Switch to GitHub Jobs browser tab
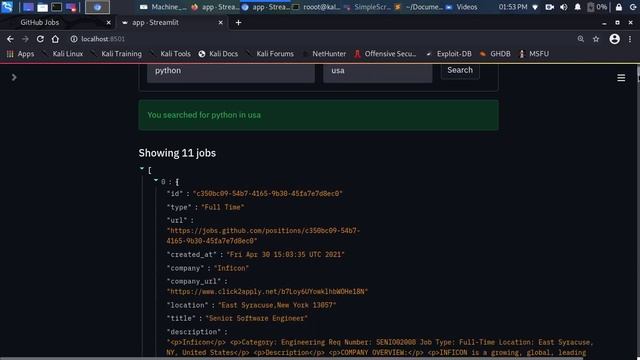 coord(40,22)
